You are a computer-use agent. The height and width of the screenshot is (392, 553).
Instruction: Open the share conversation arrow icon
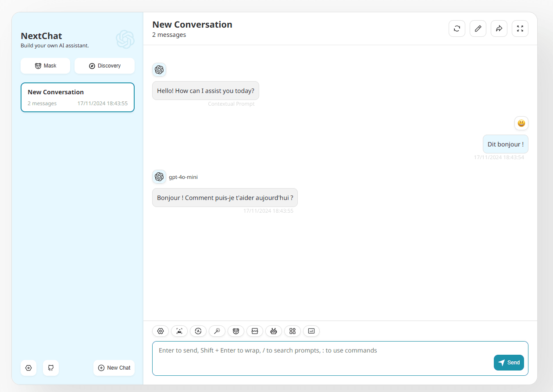pos(499,29)
